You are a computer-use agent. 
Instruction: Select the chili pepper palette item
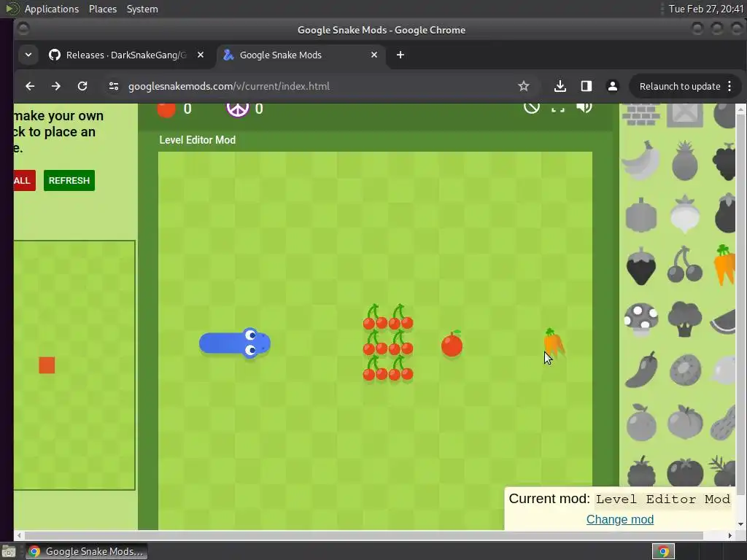(641, 369)
